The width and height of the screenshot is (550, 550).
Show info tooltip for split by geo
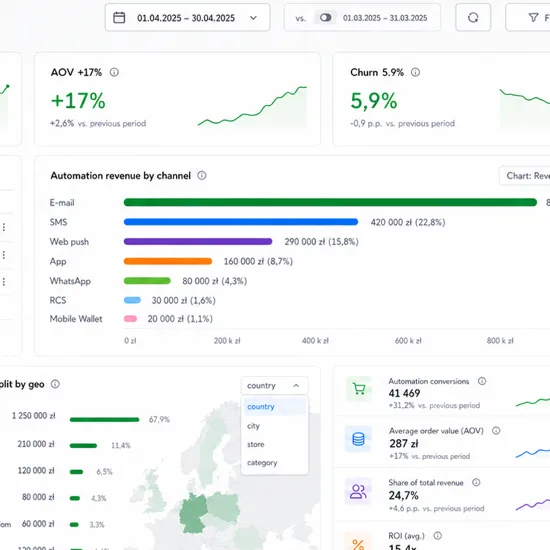click(x=55, y=384)
